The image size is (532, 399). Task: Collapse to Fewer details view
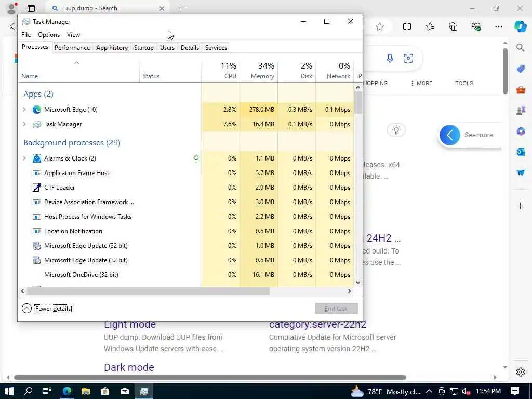[x=47, y=309]
